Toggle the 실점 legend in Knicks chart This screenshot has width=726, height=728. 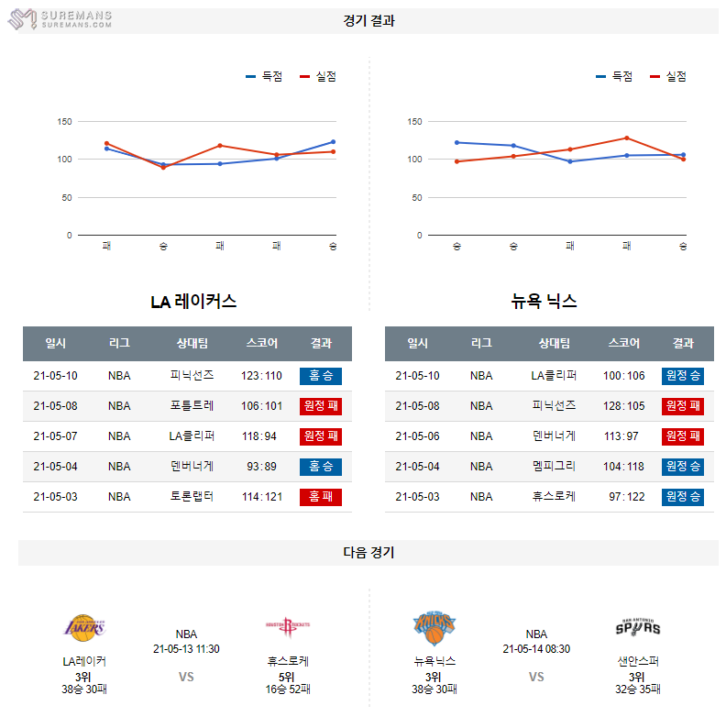pyautogui.click(x=668, y=76)
